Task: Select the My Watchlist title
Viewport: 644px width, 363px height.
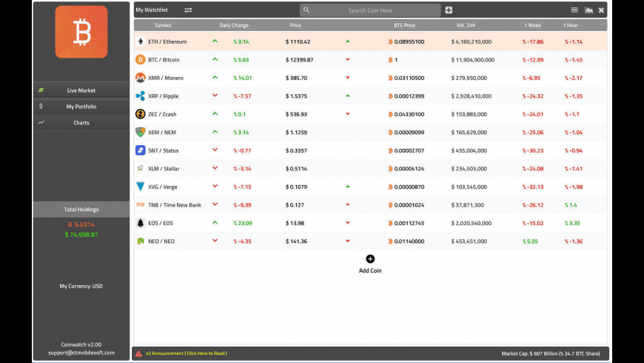Action: click(x=152, y=10)
